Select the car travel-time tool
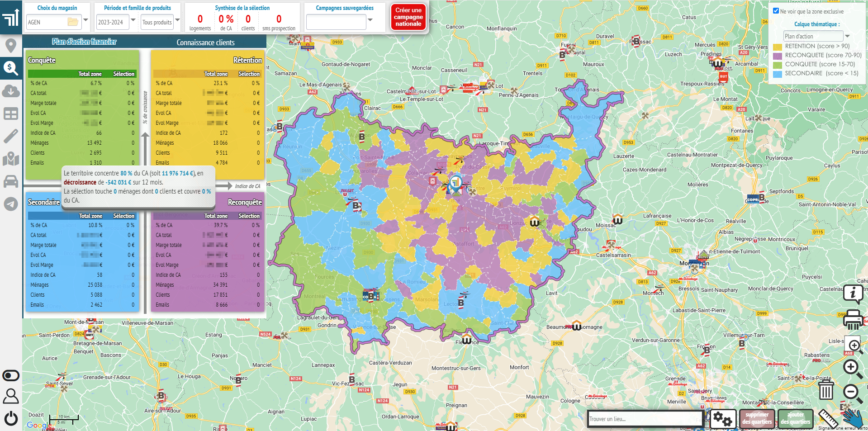Image resolution: width=868 pixels, height=431 pixels. pos(11,182)
